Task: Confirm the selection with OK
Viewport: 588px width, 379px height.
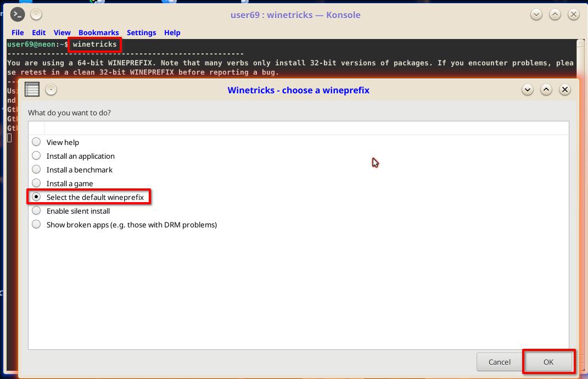Action: point(548,362)
